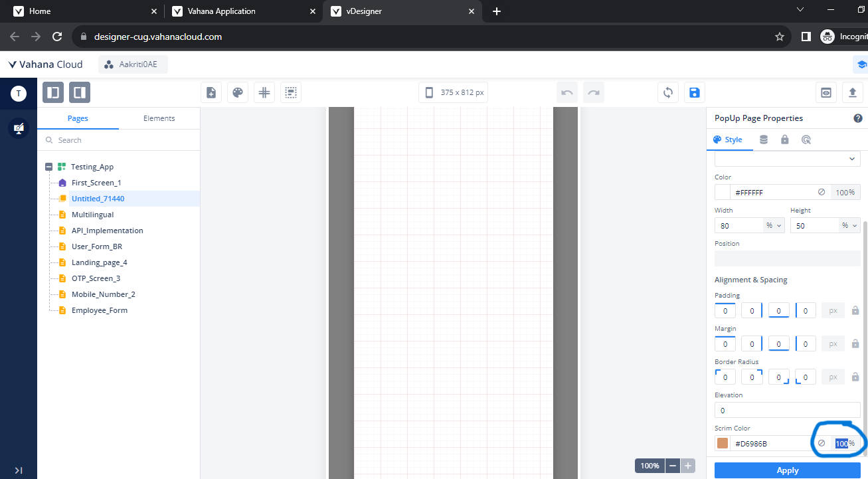
Task: Open the events cursor properties tab
Action: coord(806,140)
